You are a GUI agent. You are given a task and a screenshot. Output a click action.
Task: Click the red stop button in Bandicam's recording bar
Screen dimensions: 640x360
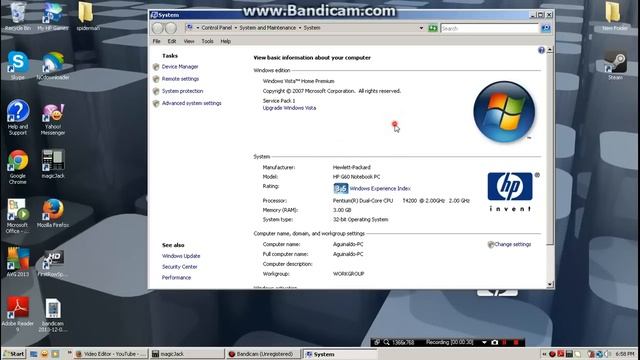pos(516,342)
